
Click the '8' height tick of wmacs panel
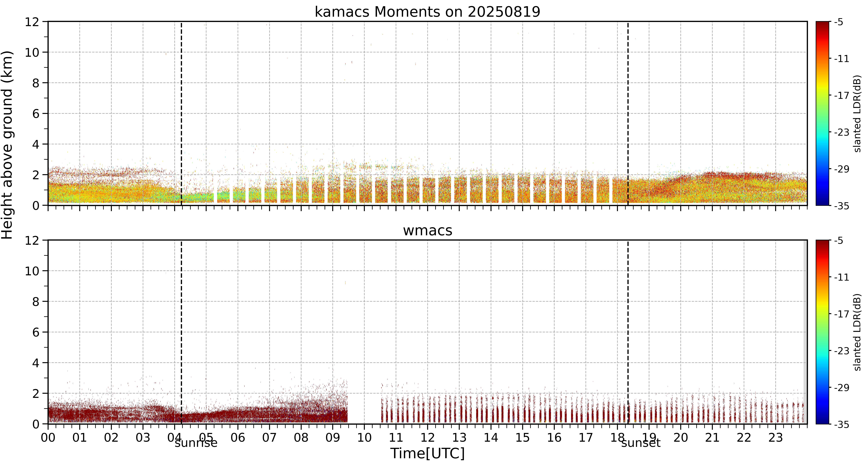pyautogui.click(x=36, y=302)
